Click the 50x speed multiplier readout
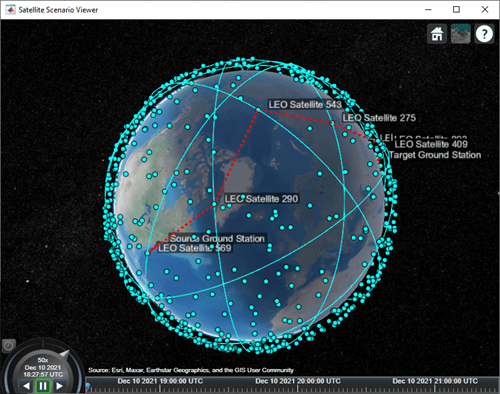 [x=43, y=360]
